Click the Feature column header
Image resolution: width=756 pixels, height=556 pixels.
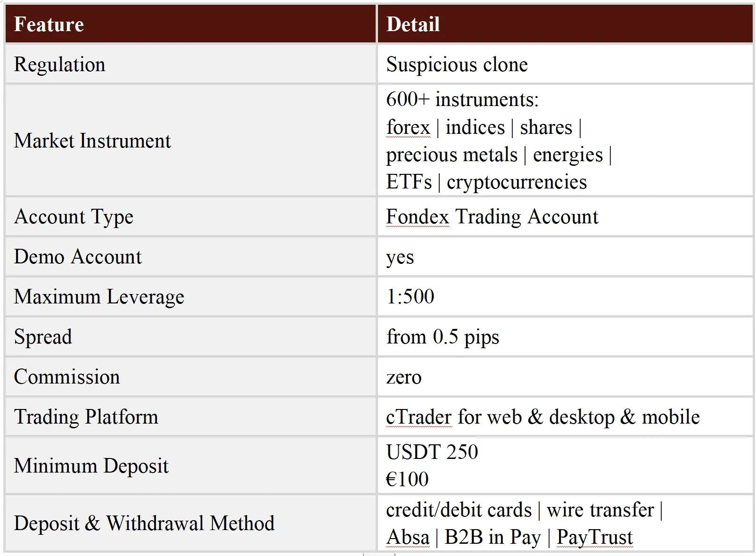click(49, 25)
